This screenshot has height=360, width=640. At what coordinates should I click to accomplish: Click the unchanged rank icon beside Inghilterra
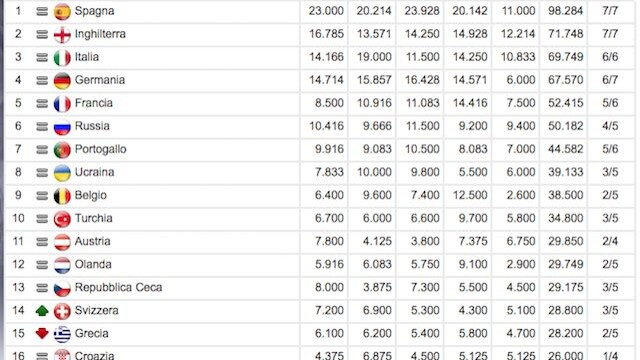pos(42,35)
